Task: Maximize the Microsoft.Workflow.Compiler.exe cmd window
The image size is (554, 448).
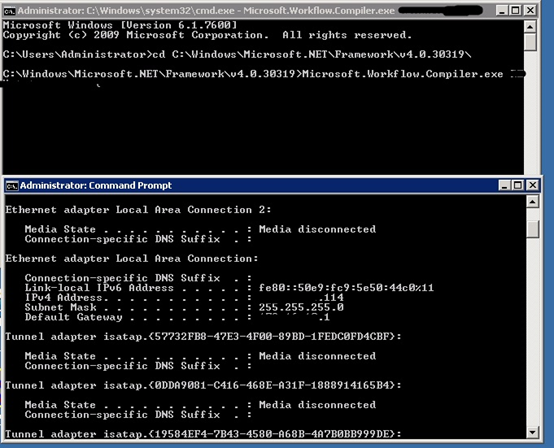Action: coord(516,11)
